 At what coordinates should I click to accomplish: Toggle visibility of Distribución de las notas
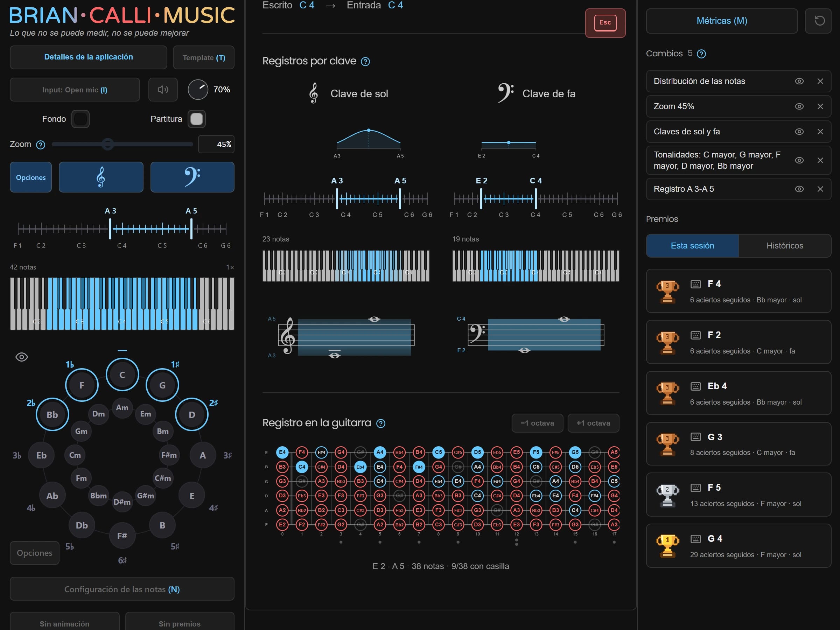click(799, 81)
